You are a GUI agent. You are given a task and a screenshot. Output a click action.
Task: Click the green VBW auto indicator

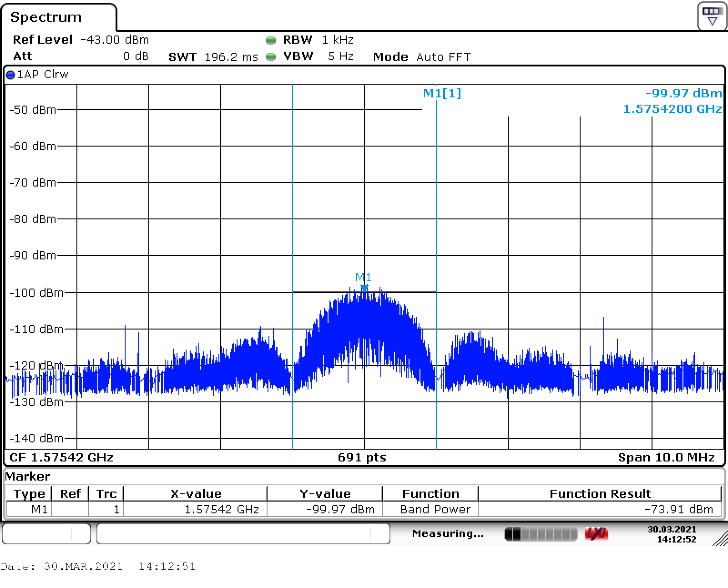coord(271,57)
